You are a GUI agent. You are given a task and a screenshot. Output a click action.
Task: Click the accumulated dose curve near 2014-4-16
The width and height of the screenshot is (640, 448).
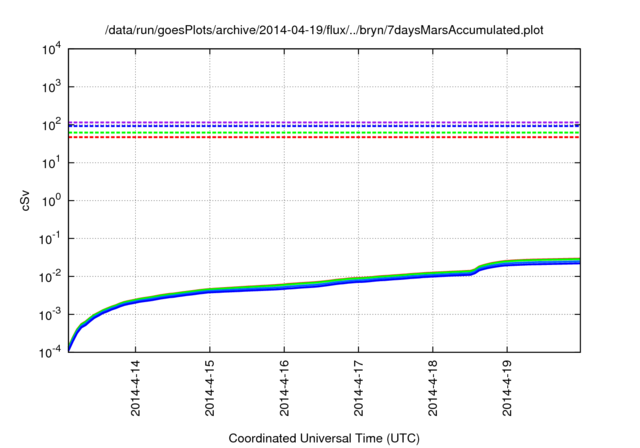pyautogui.click(x=284, y=286)
